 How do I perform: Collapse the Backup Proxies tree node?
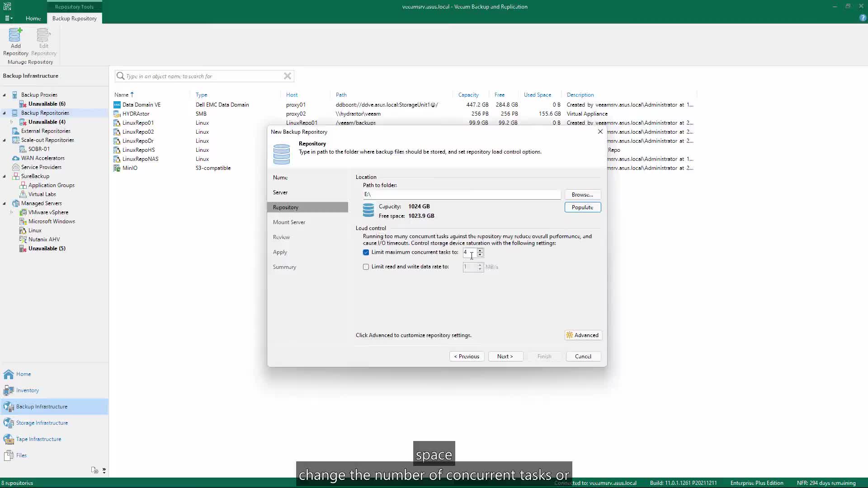pos(5,95)
